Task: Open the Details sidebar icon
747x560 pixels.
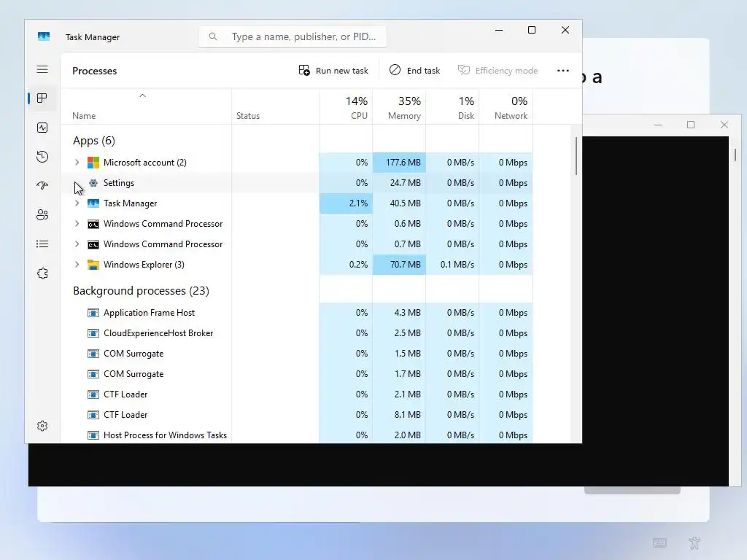Action: [42, 244]
